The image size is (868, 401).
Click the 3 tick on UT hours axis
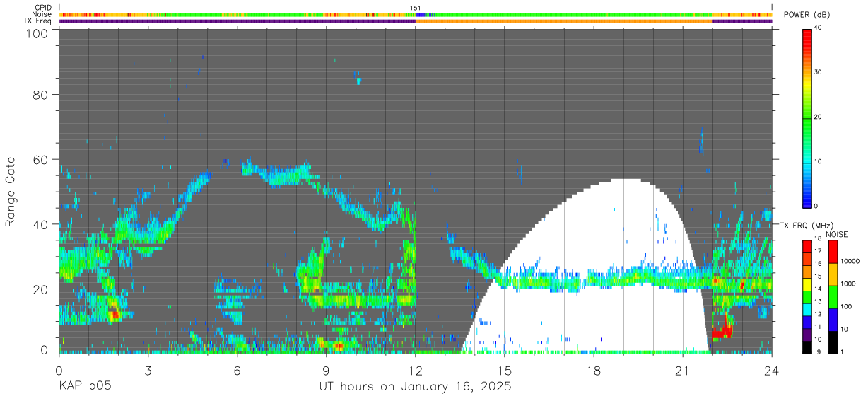(x=148, y=370)
